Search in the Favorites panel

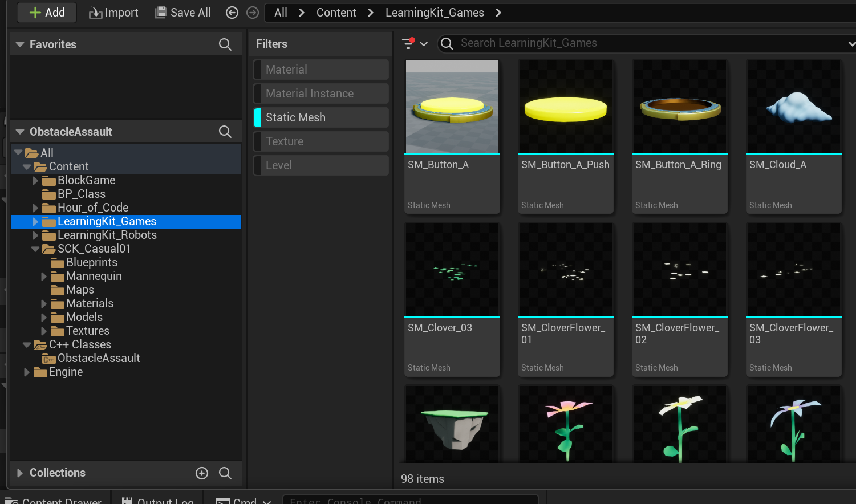(x=225, y=44)
